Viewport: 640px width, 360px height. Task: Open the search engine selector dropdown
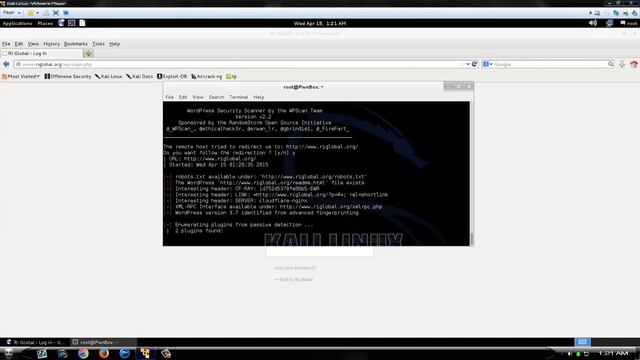click(488, 64)
